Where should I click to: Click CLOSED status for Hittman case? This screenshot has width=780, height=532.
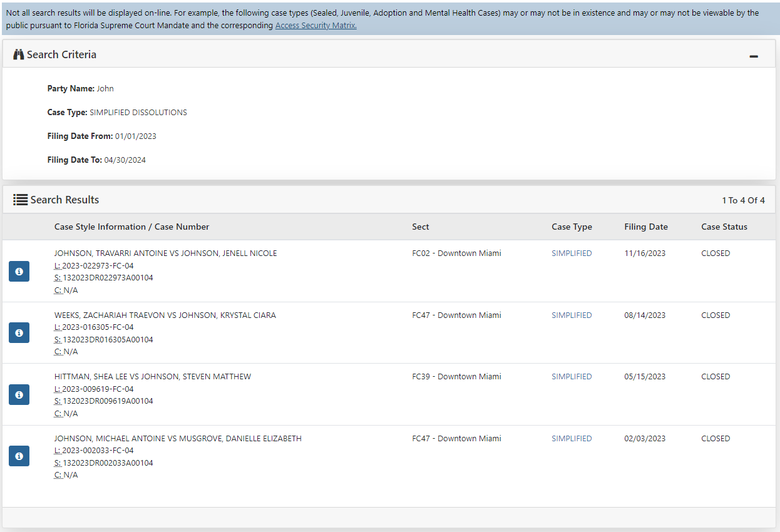click(x=716, y=377)
